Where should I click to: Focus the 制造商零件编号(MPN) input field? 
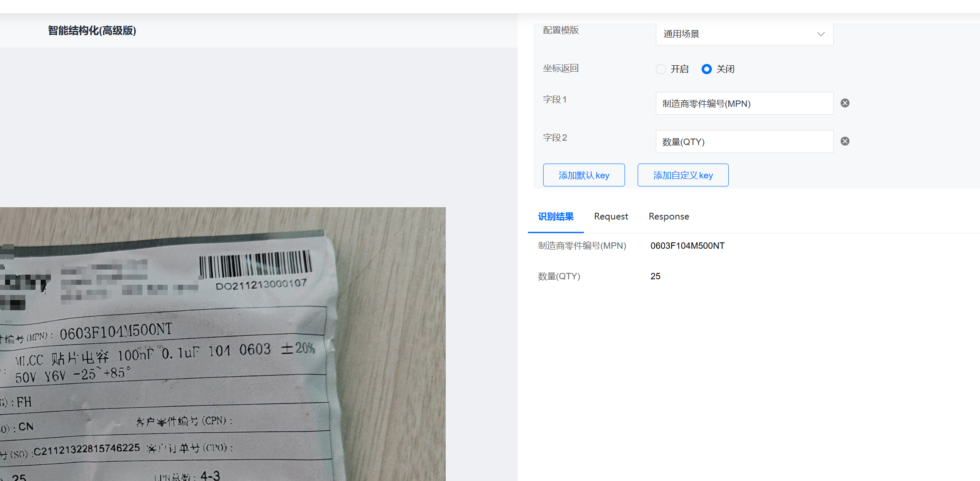click(x=744, y=103)
